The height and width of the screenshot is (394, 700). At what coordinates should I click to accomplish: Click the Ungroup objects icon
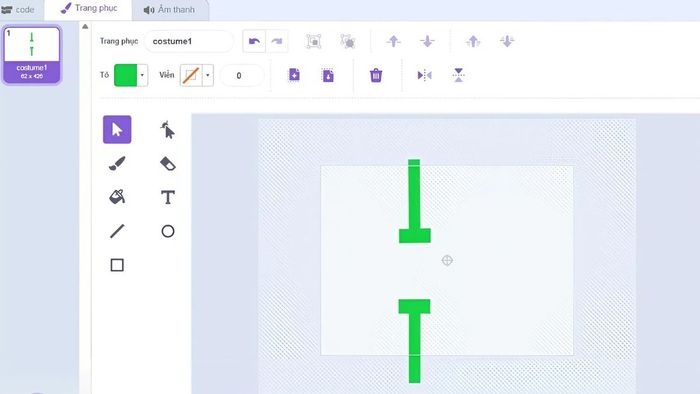pyautogui.click(x=348, y=41)
